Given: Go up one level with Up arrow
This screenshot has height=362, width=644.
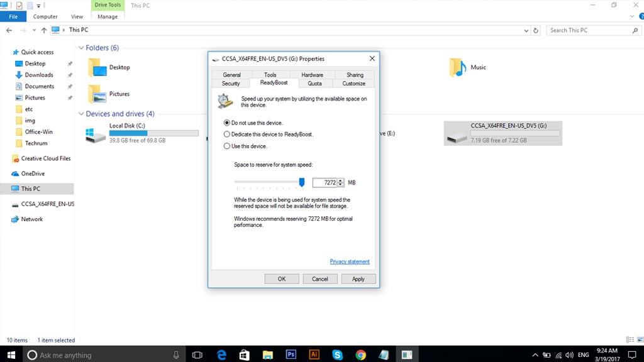Looking at the screenshot, I should point(43,30).
